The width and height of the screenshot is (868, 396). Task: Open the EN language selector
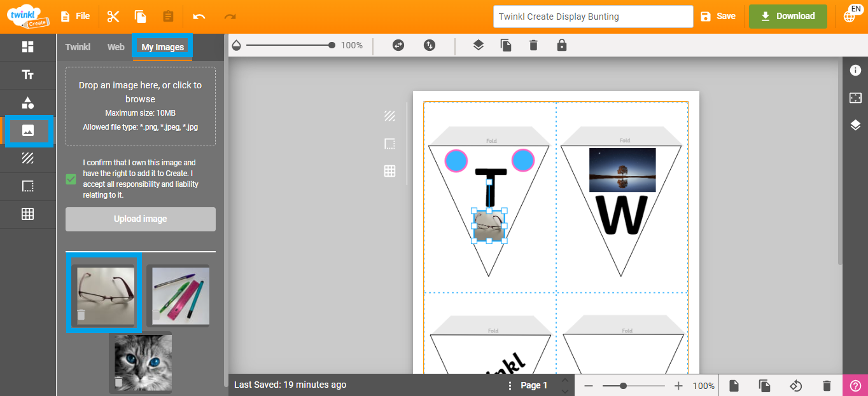tap(851, 14)
